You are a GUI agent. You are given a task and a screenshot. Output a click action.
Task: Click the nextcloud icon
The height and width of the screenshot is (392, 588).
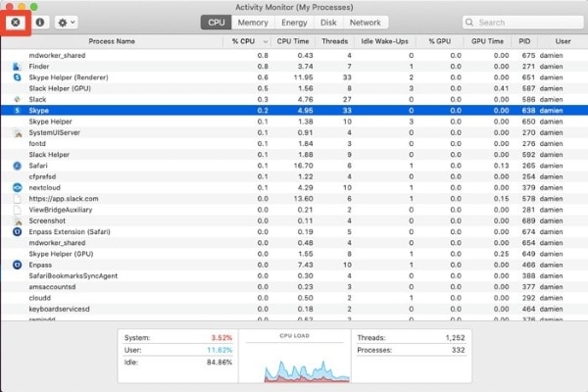pos(17,187)
